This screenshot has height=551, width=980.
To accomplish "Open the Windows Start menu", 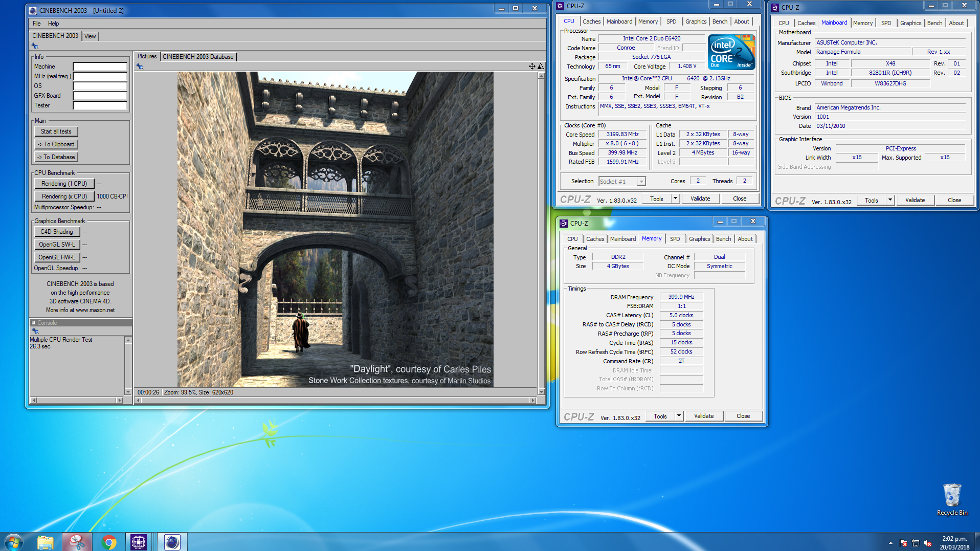I will (x=14, y=542).
